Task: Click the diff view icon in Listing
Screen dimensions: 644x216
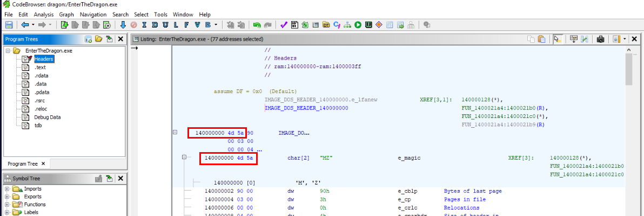Action: coord(585,39)
